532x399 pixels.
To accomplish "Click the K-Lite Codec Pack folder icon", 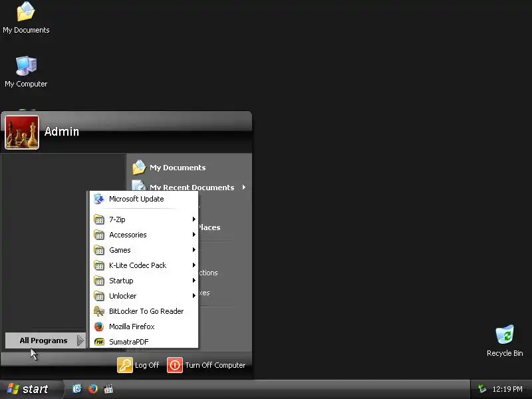I will [x=98, y=265].
